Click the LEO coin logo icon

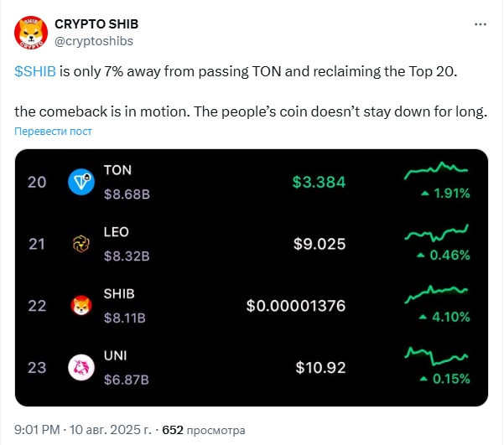[81, 244]
